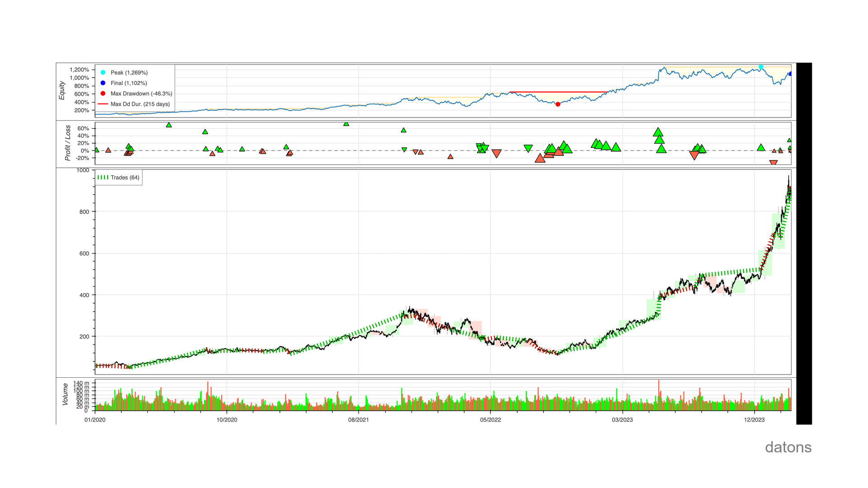Select the green triangle near the 12/2023 label
This screenshot has height=488, width=868.
[x=761, y=147]
